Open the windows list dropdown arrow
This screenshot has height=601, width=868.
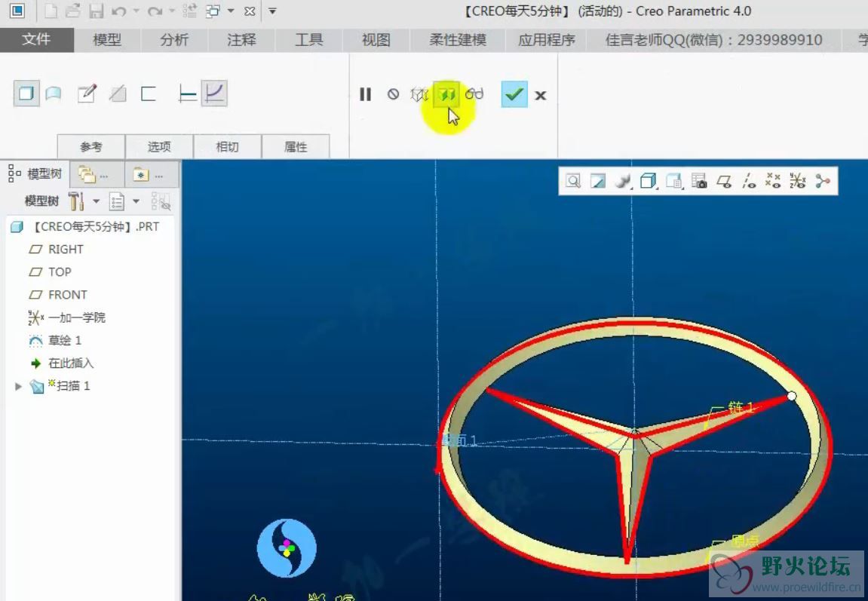231,11
